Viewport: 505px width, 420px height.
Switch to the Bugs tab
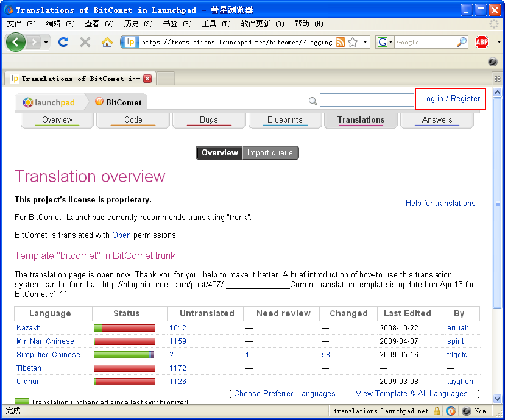click(208, 120)
